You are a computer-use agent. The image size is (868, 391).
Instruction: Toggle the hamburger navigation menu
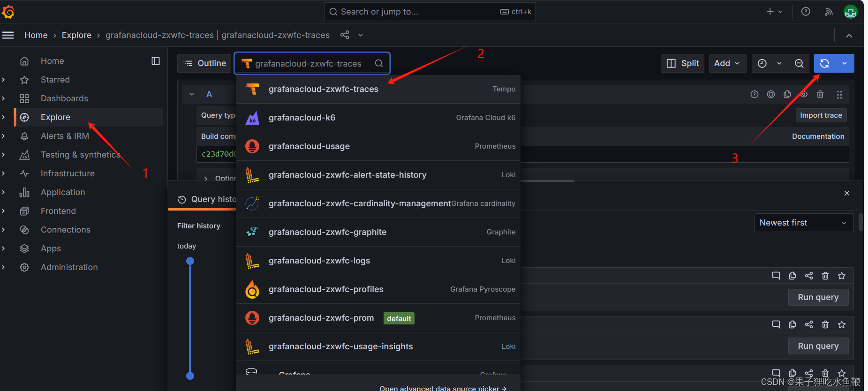(x=8, y=35)
